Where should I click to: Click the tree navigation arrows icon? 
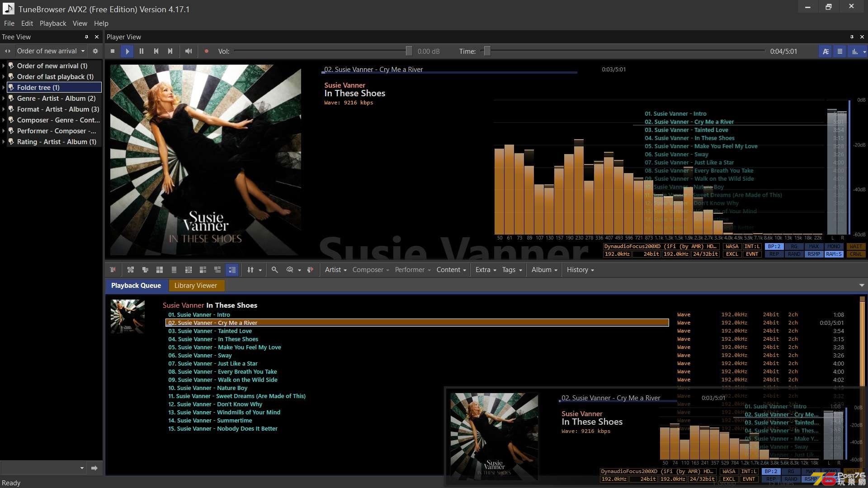(8, 51)
